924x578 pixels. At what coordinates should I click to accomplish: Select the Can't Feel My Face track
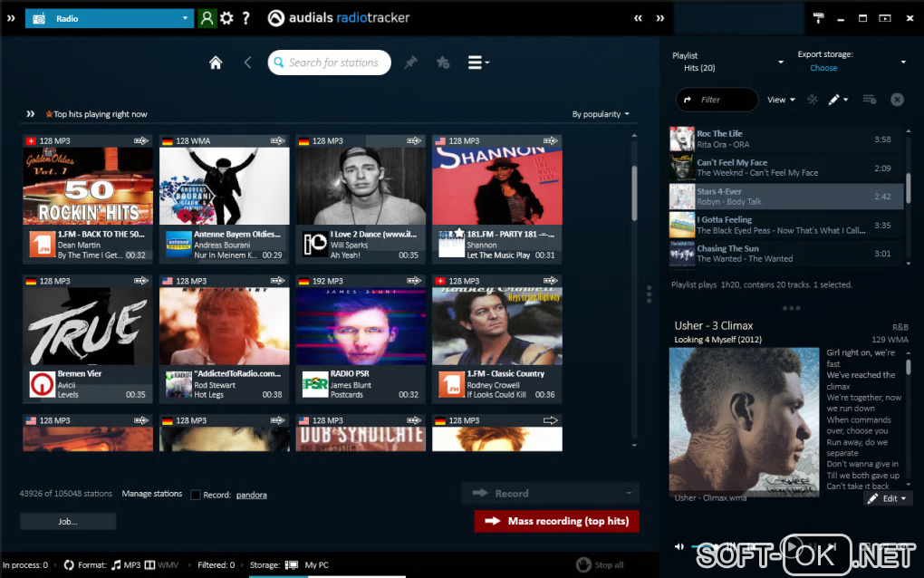(786, 168)
